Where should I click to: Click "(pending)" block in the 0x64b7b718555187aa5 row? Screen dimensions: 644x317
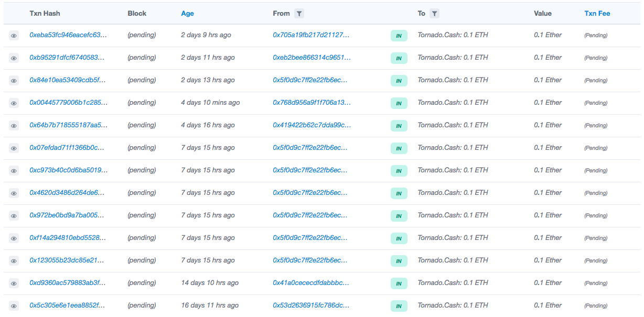(x=142, y=125)
